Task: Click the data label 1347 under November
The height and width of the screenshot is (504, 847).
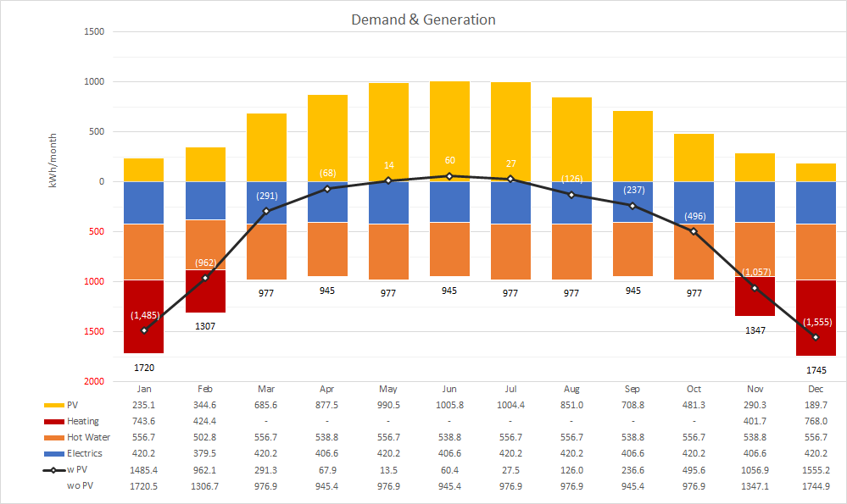Action: (x=755, y=331)
